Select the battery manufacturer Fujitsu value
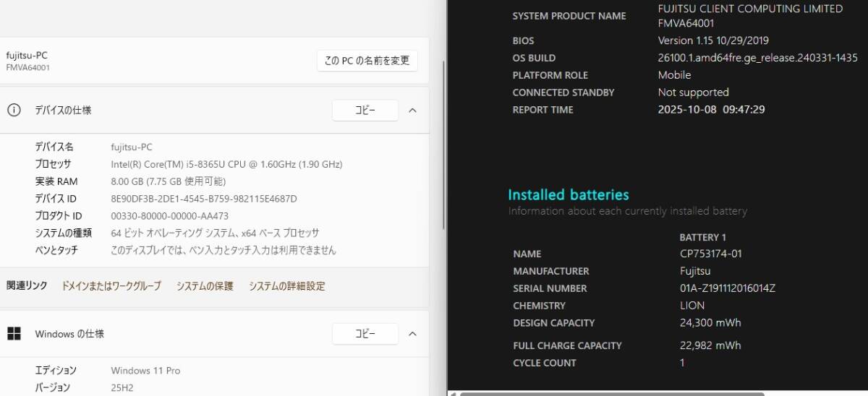Image resolution: width=868 pixels, height=396 pixels. coord(695,271)
